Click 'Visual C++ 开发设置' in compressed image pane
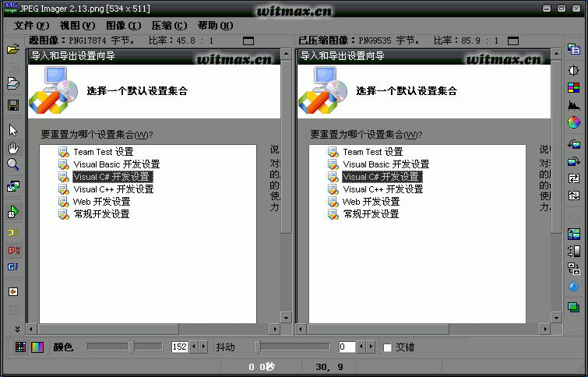588x377 pixels. coord(383,189)
